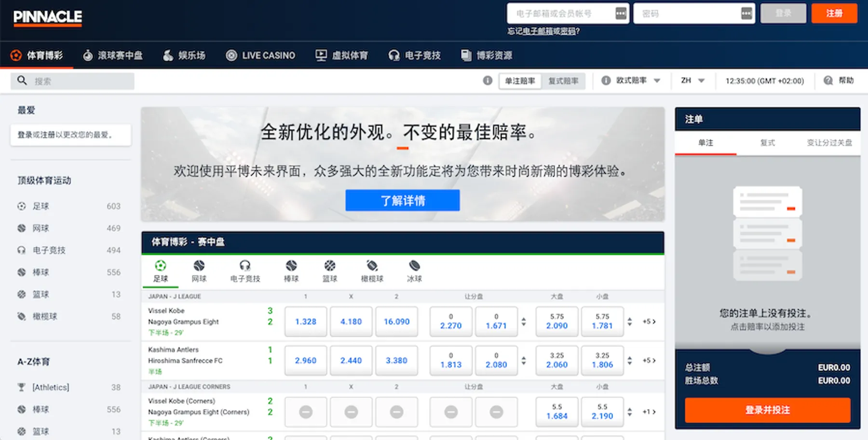The image size is (868, 440).
Task: Focus the email or member ID field
Action: coord(568,14)
